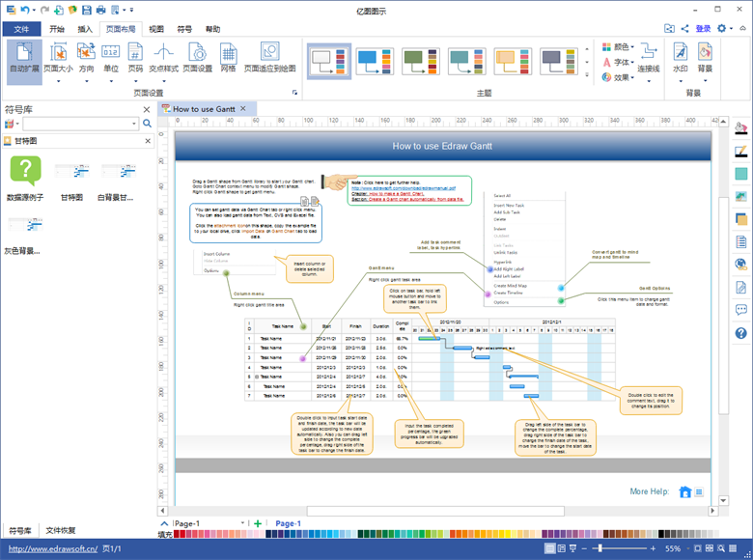753x560 pixels.
Task: Close the 符号库 symbol library panel
Action: [147, 109]
